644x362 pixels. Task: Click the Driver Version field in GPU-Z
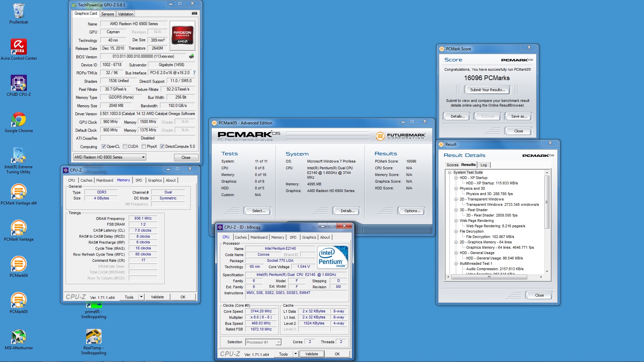(x=148, y=114)
